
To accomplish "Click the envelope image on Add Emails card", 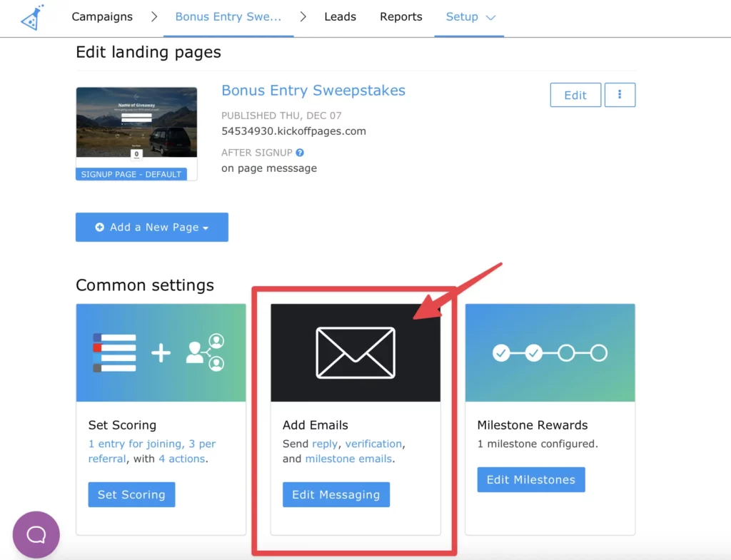I will coord(356,352).
